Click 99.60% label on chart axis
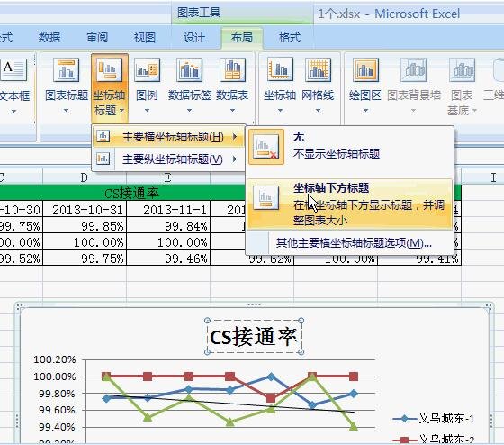Screen dimensions: 504x445 click(x=57, y=410)
